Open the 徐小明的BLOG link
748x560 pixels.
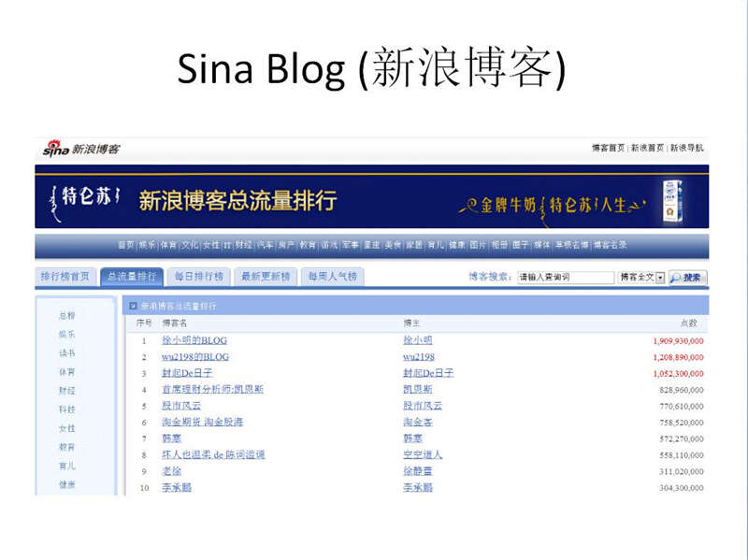click(x=194, y=340)
